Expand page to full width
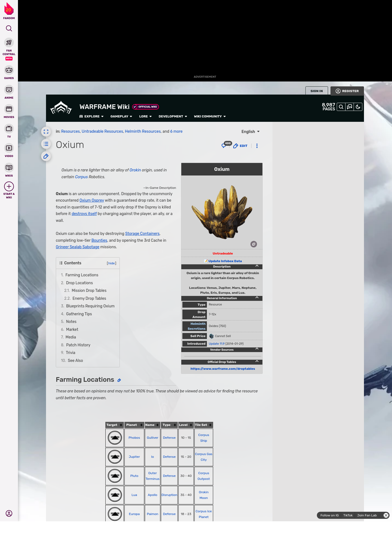Image resolution: width=392 pixels, height=545 pixels. [46, 132]
